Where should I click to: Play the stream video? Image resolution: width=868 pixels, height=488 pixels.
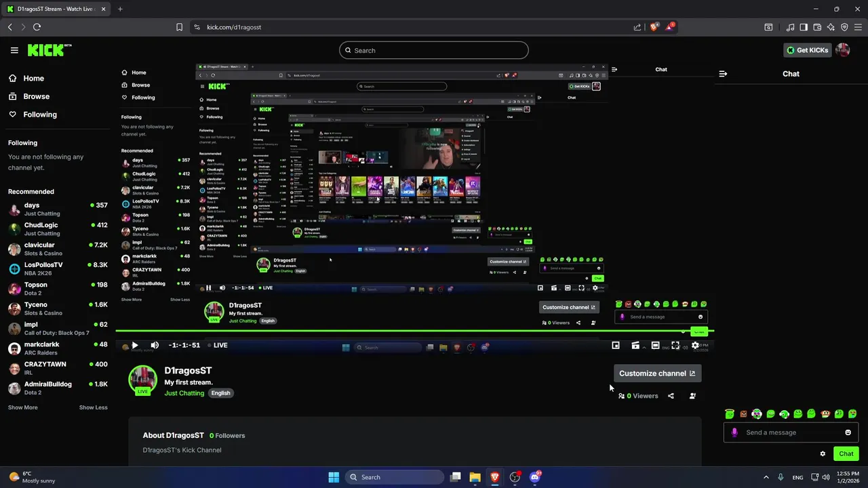click(x=134, y=345)
